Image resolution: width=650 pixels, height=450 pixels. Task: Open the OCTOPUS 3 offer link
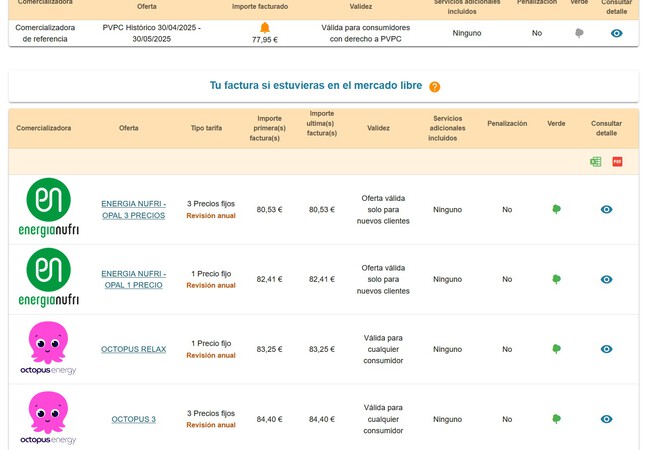pos(133,419)
